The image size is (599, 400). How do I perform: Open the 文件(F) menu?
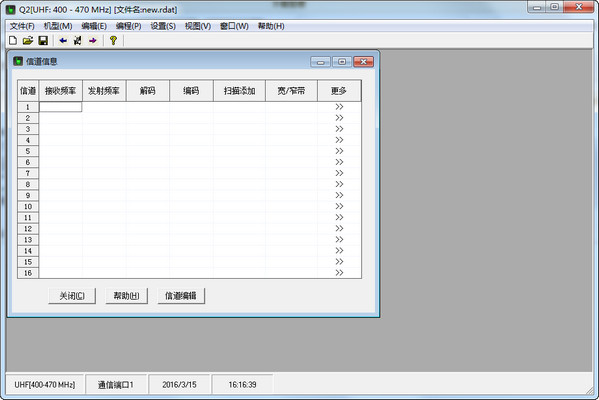(x=22, y=26)
